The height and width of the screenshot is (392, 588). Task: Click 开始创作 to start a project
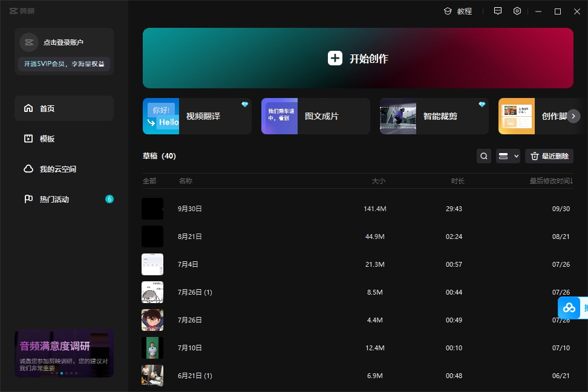(x=358, y=58)
